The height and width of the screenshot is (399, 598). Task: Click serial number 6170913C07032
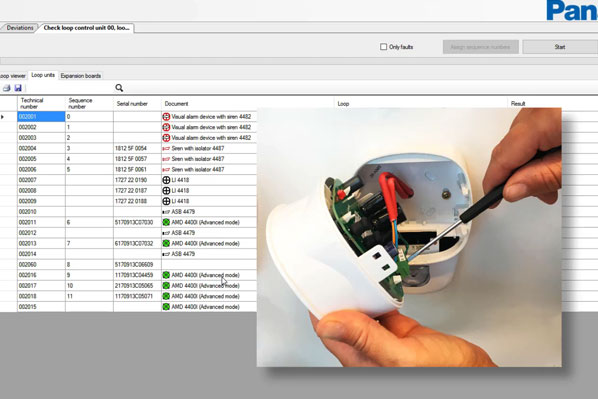tap(134, 243)
